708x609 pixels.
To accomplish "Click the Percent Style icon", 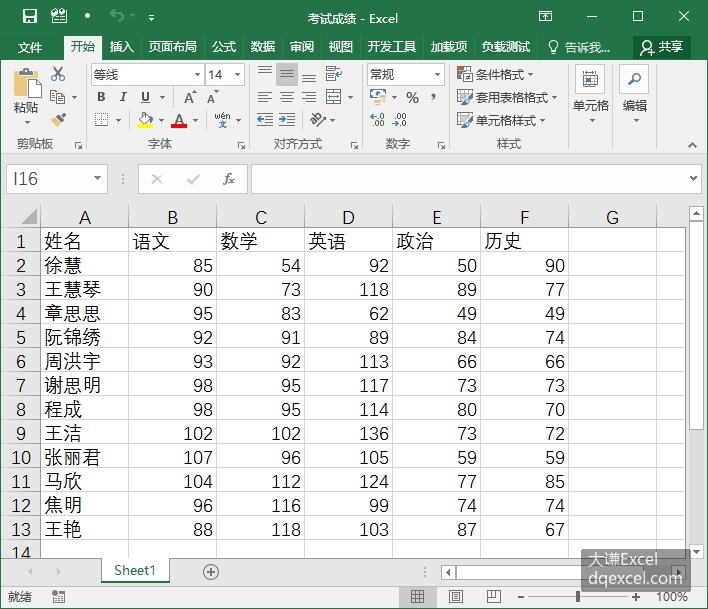I will [412, 97].
